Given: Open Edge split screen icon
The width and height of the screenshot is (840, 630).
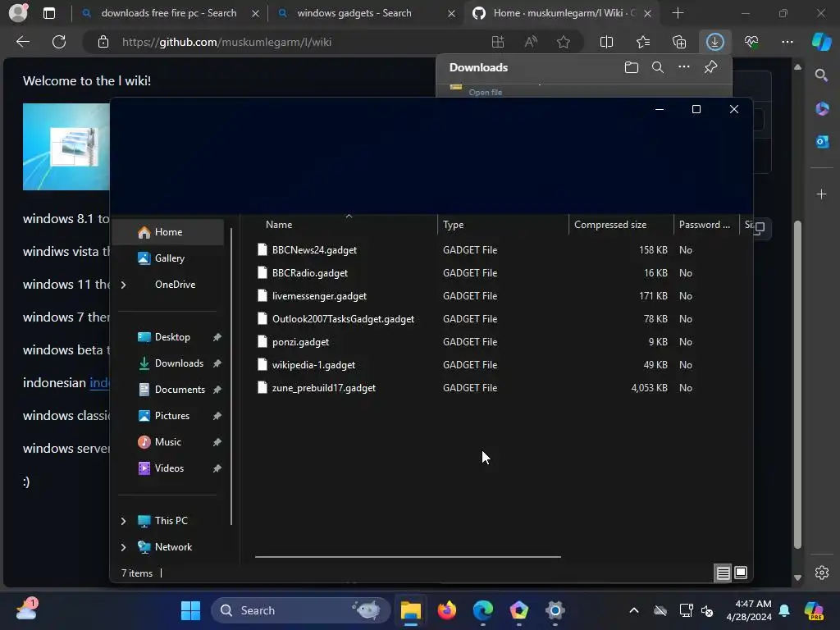Looking at the screenshot, I should tap(606, 42).
